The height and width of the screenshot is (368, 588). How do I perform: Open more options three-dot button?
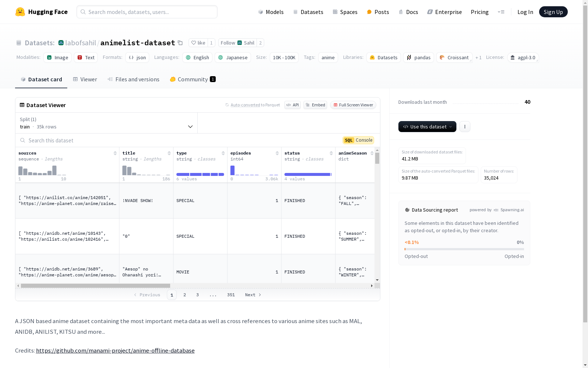coord(465,127)
